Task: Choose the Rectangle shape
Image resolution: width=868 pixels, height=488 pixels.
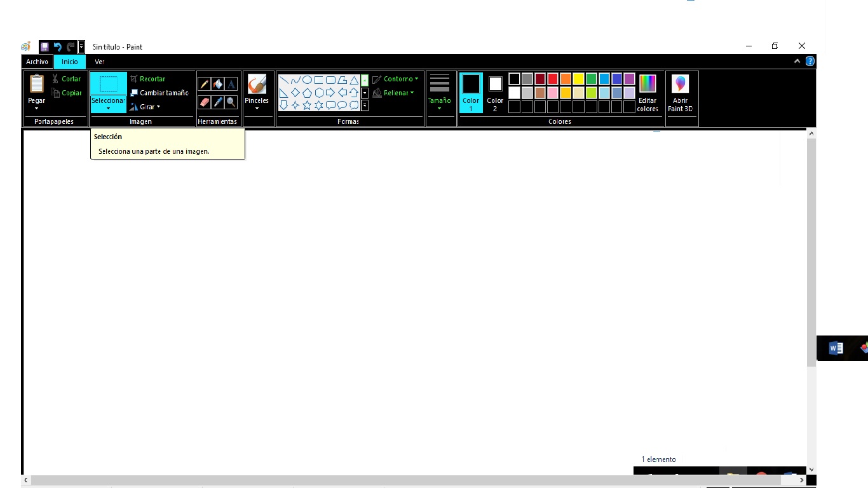Action: tap(319, 80)
